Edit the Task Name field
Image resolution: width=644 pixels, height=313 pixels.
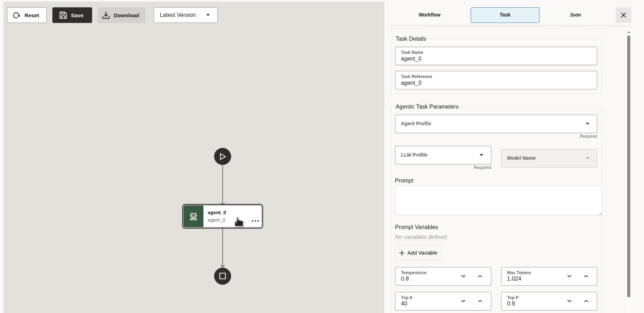click(x=496, y=56)
